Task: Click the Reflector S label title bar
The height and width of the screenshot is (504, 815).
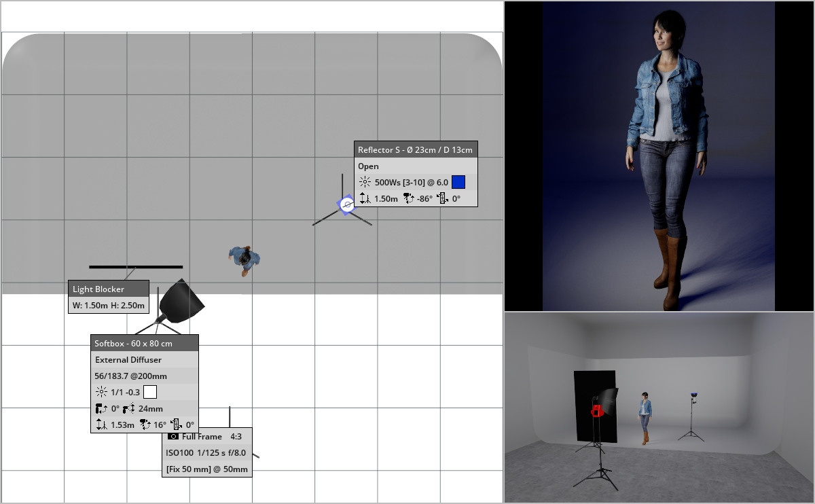Action: 416,149
